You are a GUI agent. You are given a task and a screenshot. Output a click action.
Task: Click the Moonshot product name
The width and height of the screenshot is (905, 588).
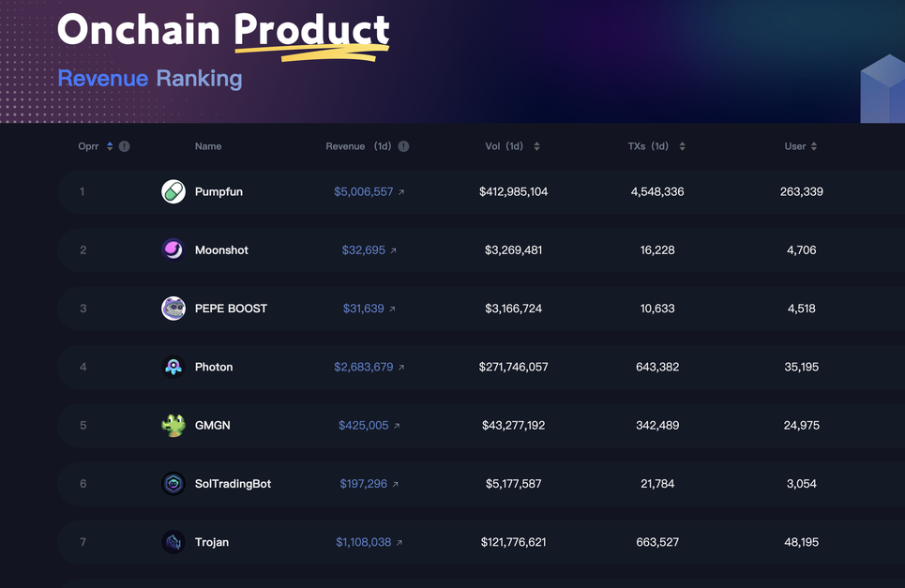click(x=221, y=250)
